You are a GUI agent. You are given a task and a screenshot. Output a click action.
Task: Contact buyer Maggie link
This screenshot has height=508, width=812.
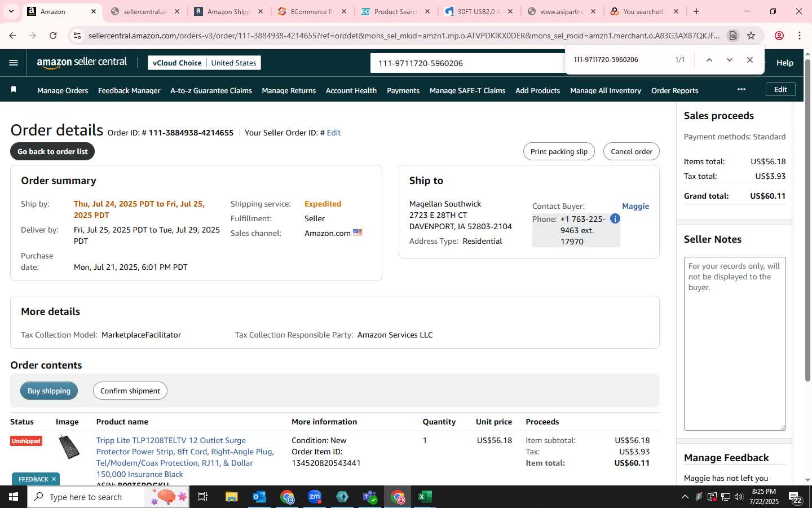click(636, 206)
